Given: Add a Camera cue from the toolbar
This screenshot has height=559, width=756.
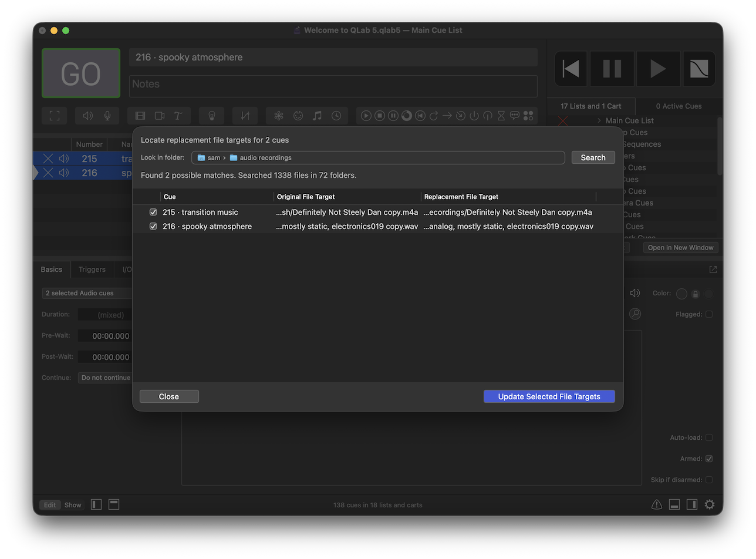Looking at the screenshot, I should (159, 116).
